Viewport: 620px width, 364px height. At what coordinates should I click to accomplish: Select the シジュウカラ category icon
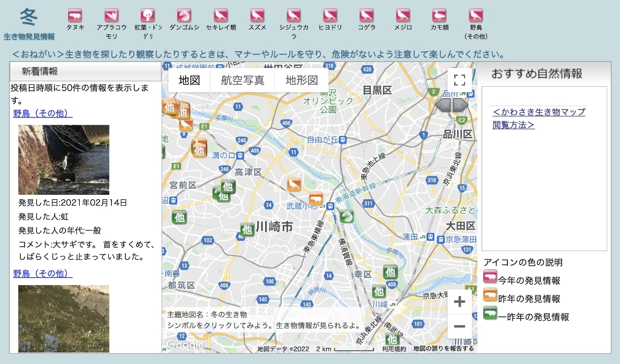(x=294, y=15)
